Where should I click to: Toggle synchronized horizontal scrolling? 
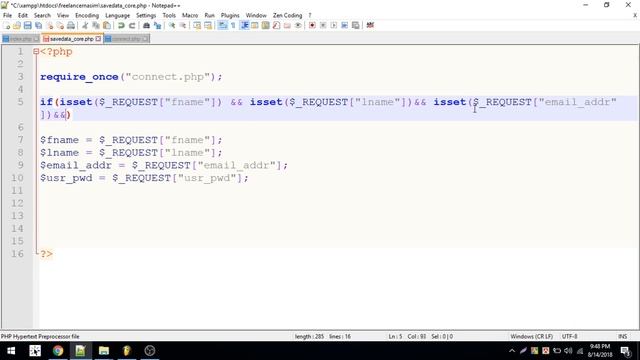pyautogui.click(x=208, y=25)
